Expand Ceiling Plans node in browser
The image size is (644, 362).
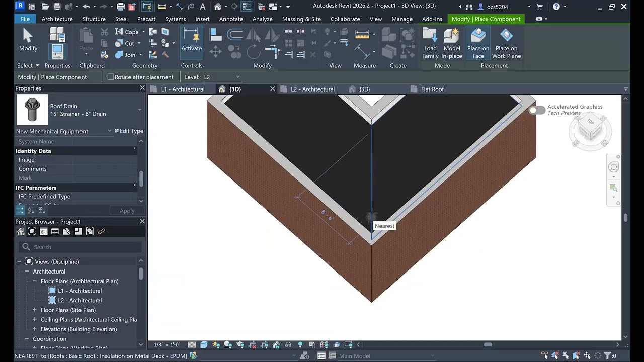click(x=34, y=319)
